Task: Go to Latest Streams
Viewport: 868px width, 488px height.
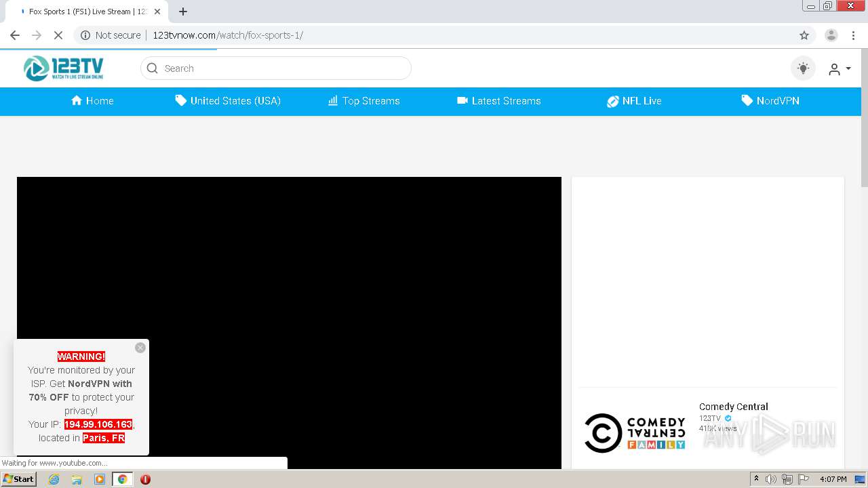Action: coord(499,101)
